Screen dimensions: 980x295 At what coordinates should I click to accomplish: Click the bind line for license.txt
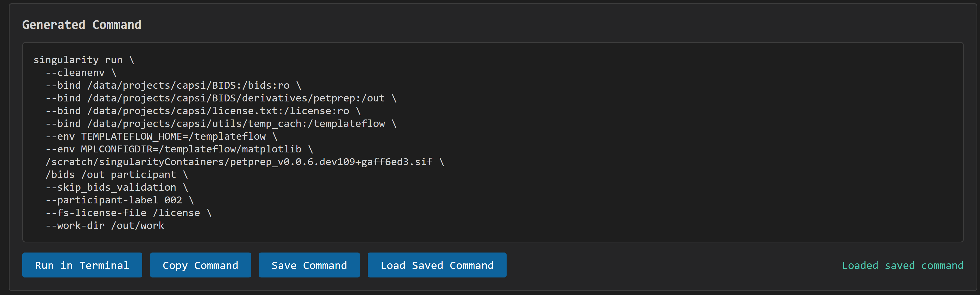203,111
